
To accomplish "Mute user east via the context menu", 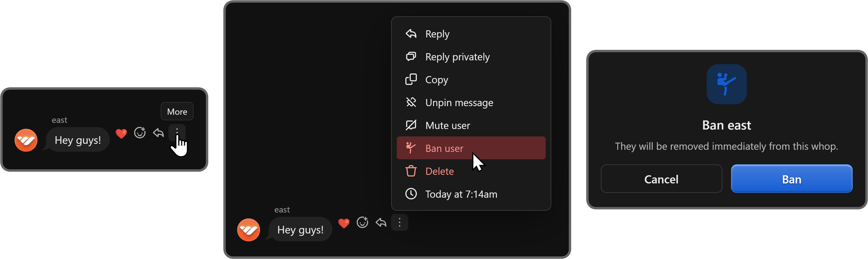I will point(447,125).
